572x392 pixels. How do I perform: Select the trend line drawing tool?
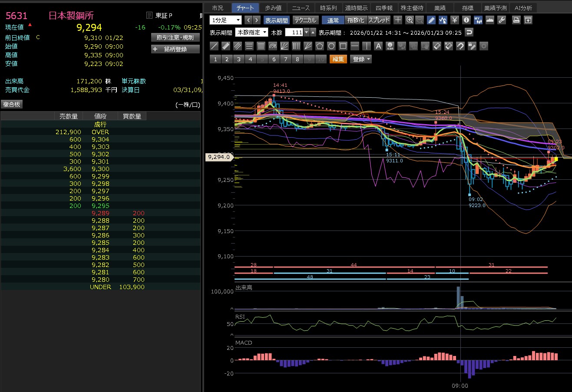[214, 46]
